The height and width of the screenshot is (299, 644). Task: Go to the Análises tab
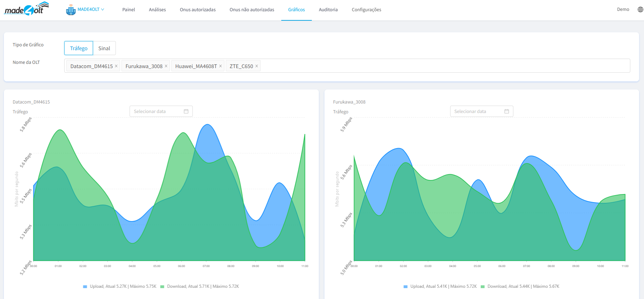point(157,10)
